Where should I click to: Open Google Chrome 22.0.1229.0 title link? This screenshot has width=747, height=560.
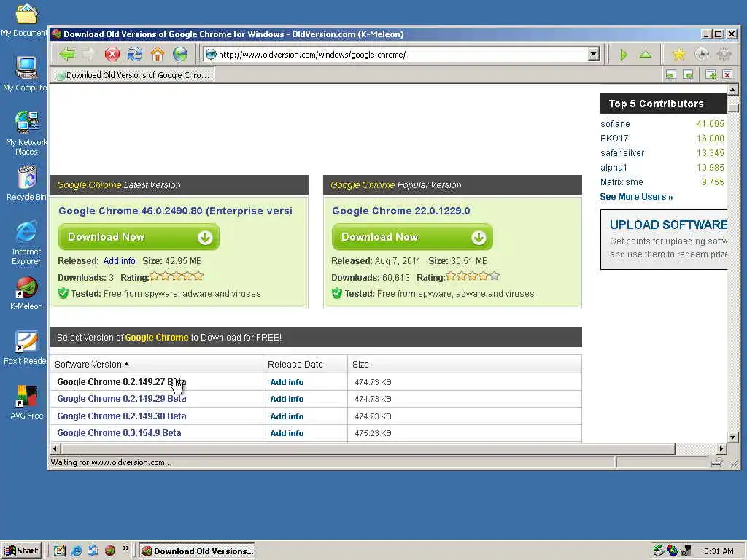tap(400, 211)
